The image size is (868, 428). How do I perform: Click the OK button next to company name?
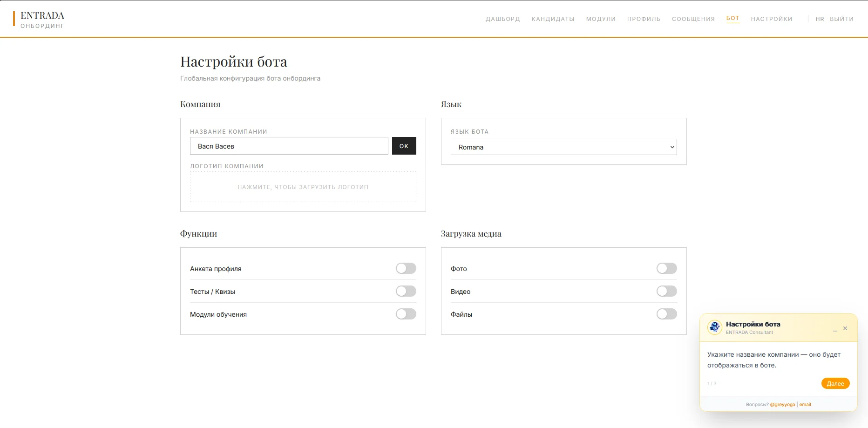[404, 146]
